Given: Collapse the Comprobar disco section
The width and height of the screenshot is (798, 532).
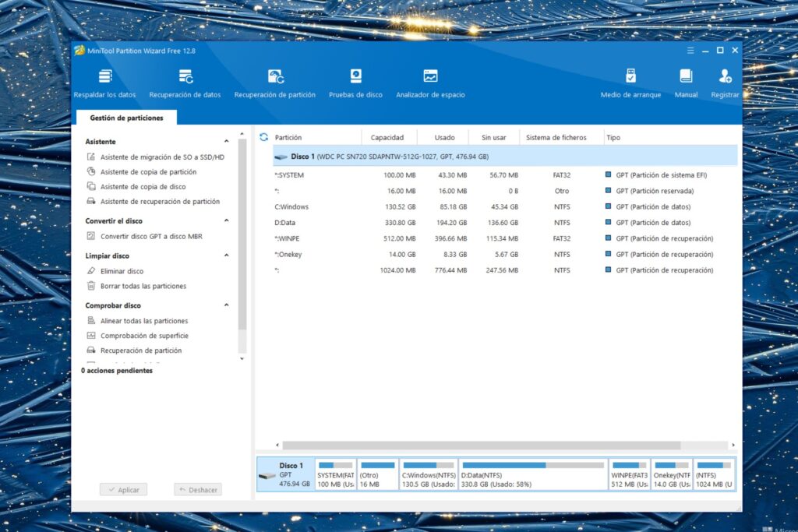Looking at the screenshot, I should coord(227,306).
